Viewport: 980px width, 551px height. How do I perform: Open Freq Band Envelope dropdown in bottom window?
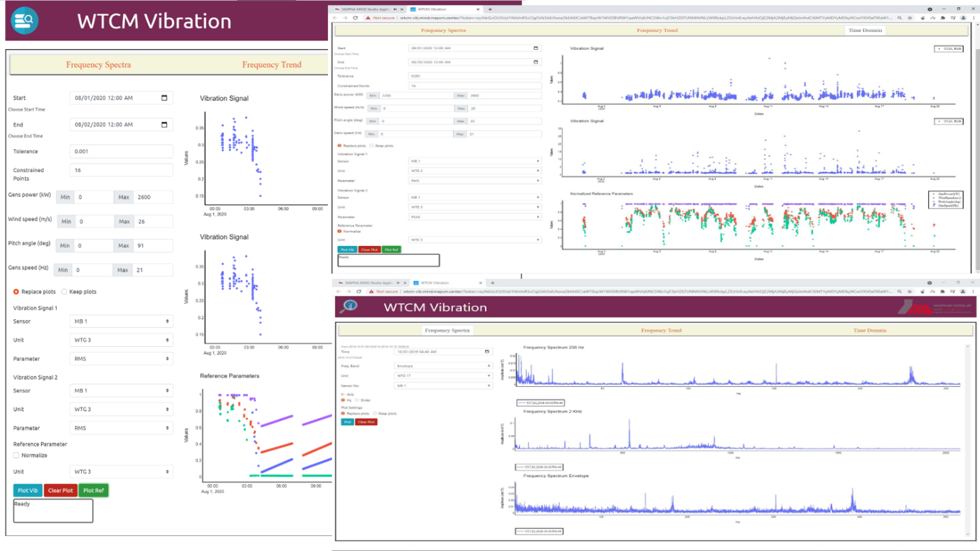[x=442, y=366]
